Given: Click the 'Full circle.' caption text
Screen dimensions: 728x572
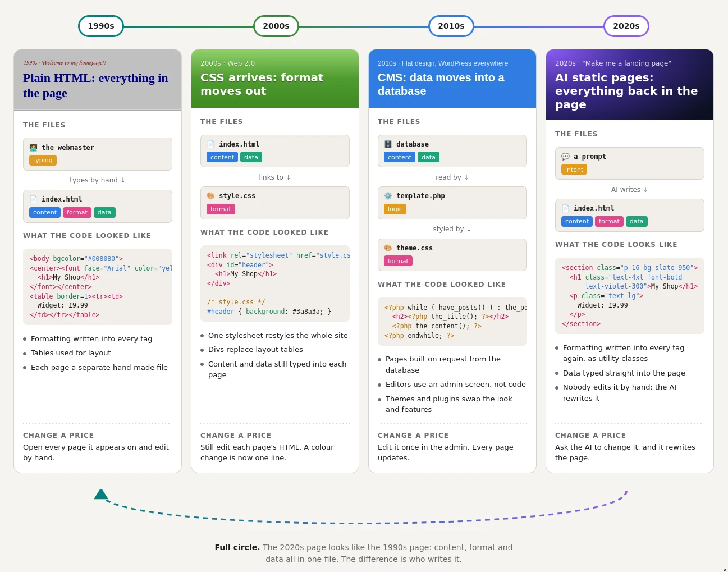Looking at the screenshot, I should [x=237, y=547].
